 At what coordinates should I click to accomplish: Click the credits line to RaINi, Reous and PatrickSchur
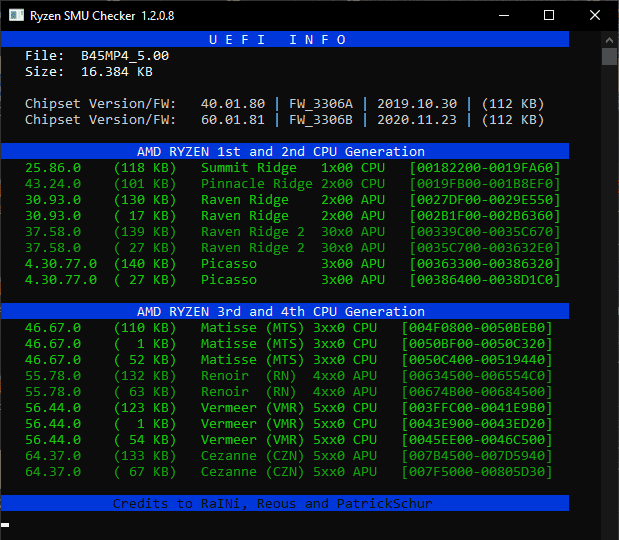pyautogui.click(x=272, y=503)
